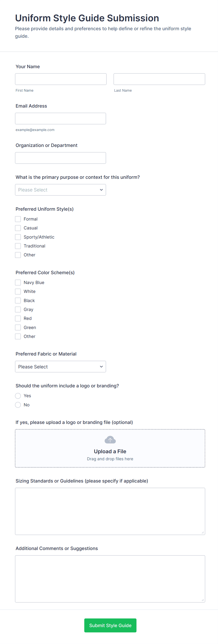Grab the Sizing Standards textarea resize handle

click(203, 532)
